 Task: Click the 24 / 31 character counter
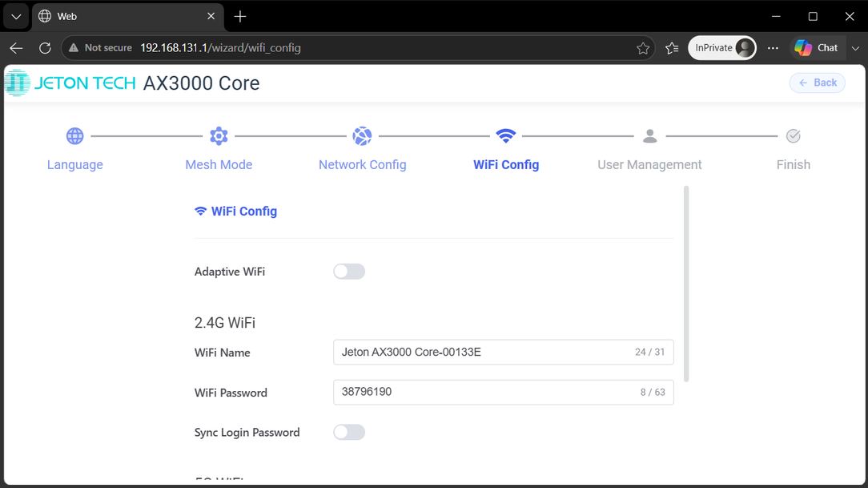coord(650,353)
